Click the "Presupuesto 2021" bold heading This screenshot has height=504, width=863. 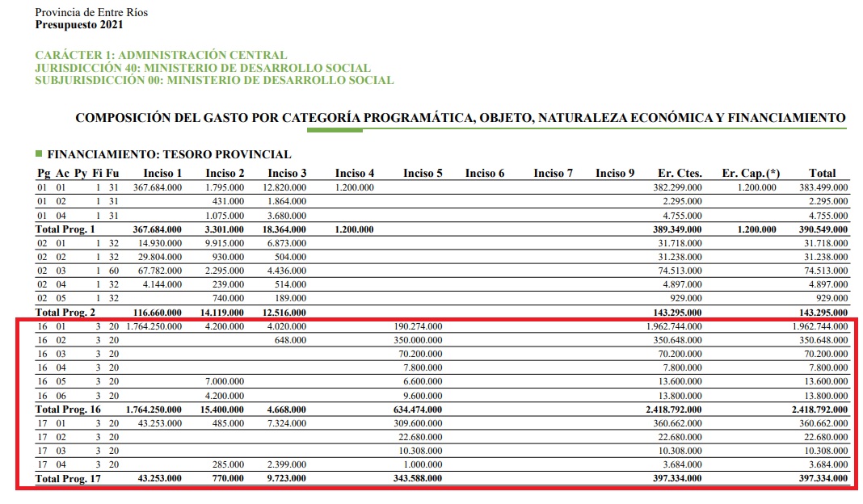pos(79,25)
